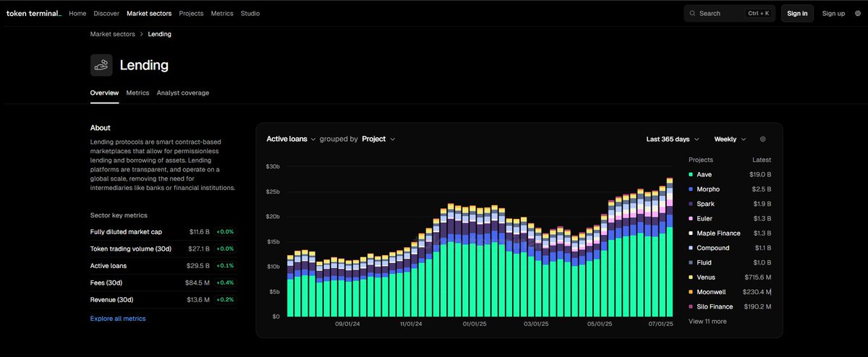Switch to the Analyst coverage tab
868x357 pixels.
click(183, 93)
